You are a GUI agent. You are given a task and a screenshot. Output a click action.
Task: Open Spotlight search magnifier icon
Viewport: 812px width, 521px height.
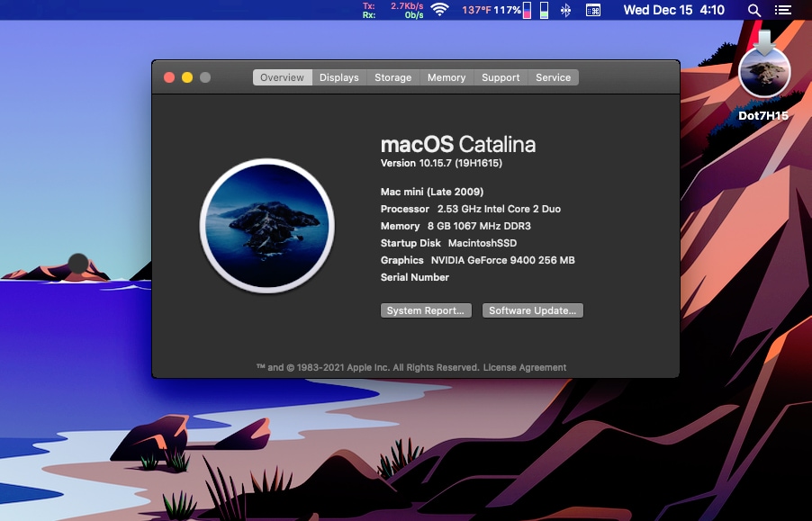(x=754, y=10)
